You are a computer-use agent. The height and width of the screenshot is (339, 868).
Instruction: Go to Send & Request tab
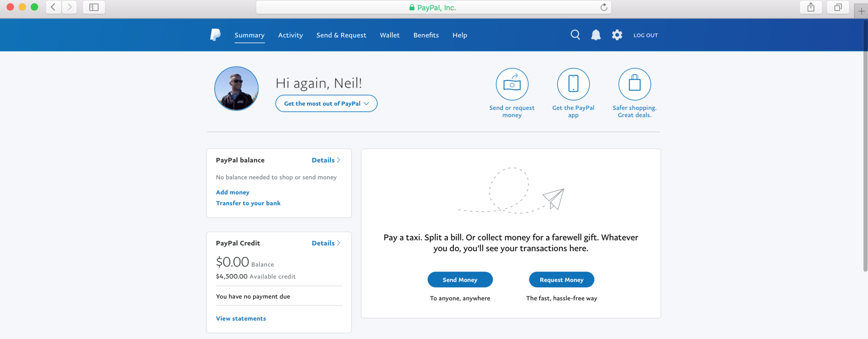341,35
